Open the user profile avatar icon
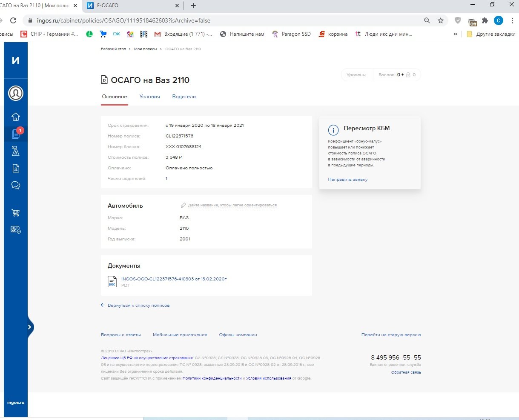 point(16,93)
